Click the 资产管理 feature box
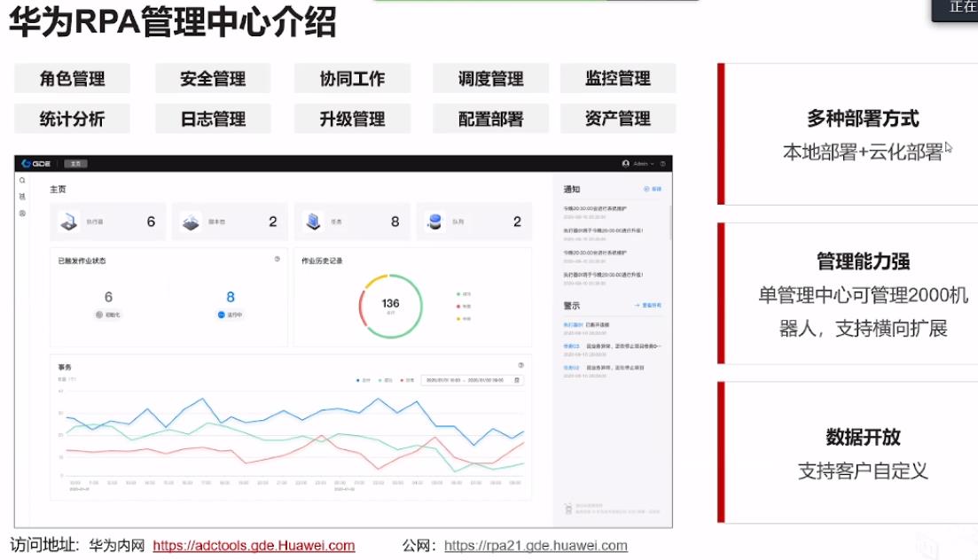The height and width of the screenshot is (560, 978). 618,119
